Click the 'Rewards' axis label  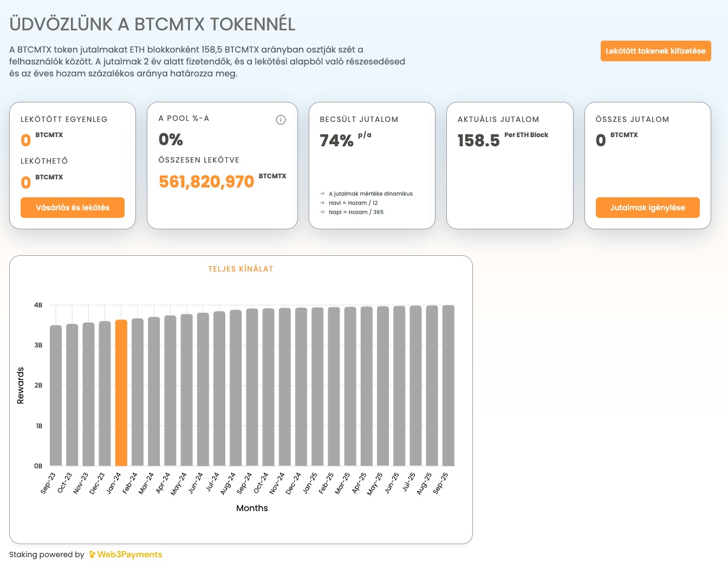pos(21,385)
